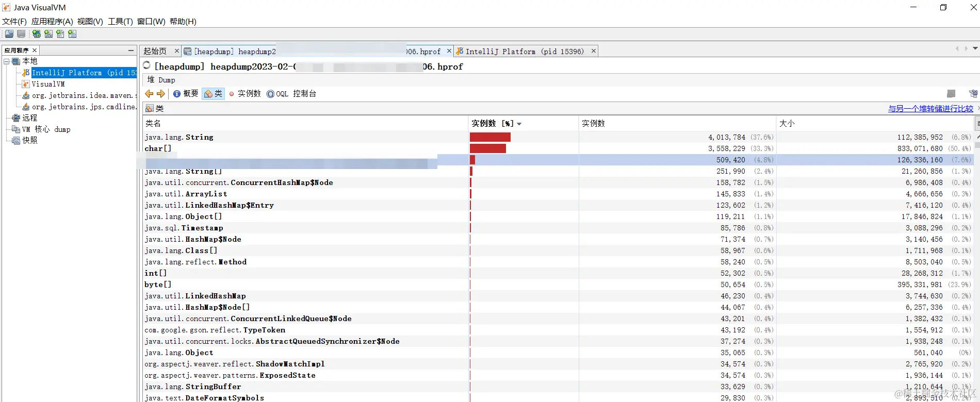980x402 pixels.
Task: Click the Load file toolbar icon
Action: [9, 34]
